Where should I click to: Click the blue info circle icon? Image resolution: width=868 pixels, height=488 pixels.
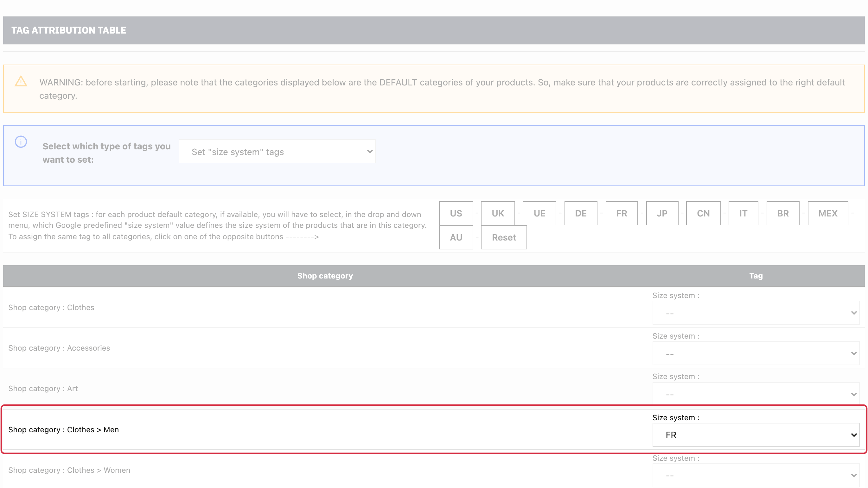point(21,142)
